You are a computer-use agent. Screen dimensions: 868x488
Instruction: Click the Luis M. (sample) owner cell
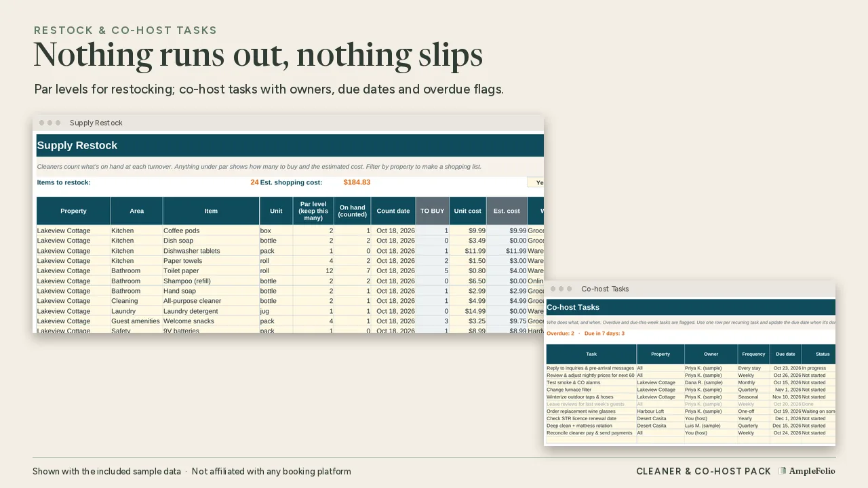click(x=711, y=426)
